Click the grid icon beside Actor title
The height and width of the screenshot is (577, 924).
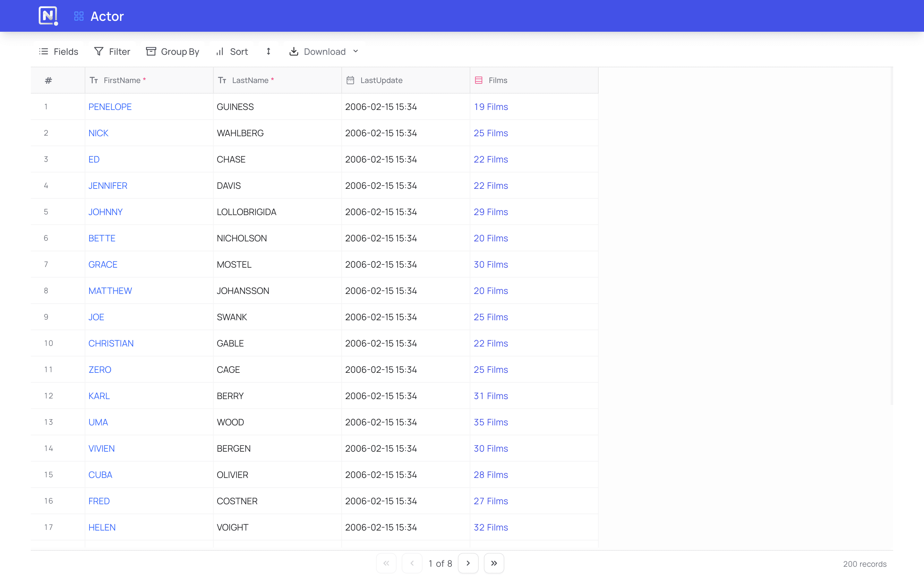tap(79, 16)
